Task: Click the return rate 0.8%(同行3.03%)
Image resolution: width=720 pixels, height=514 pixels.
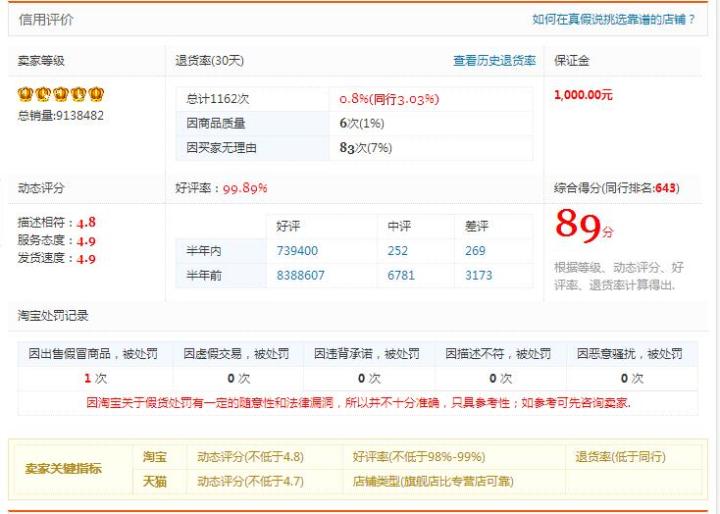Action: [389, 99]
